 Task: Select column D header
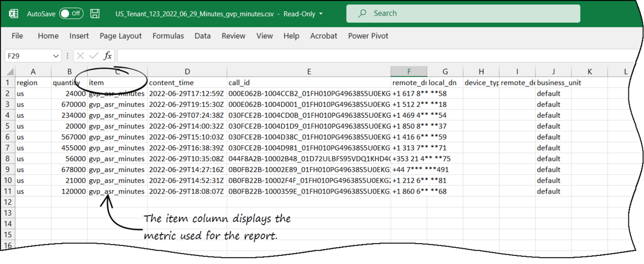coord(187,72)
